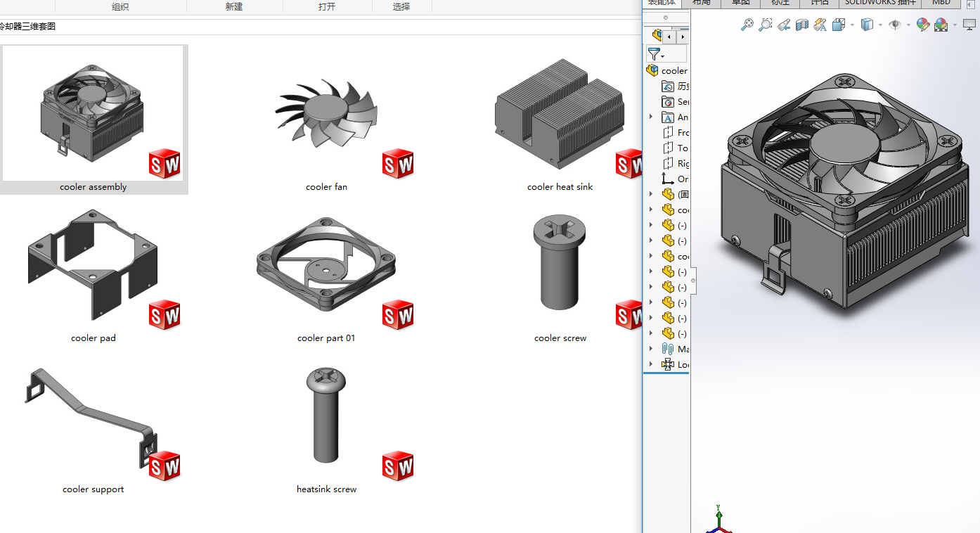Select the cooler fan file thumbnail
Viewport: 980px width, 533px height.
(326, 113)
